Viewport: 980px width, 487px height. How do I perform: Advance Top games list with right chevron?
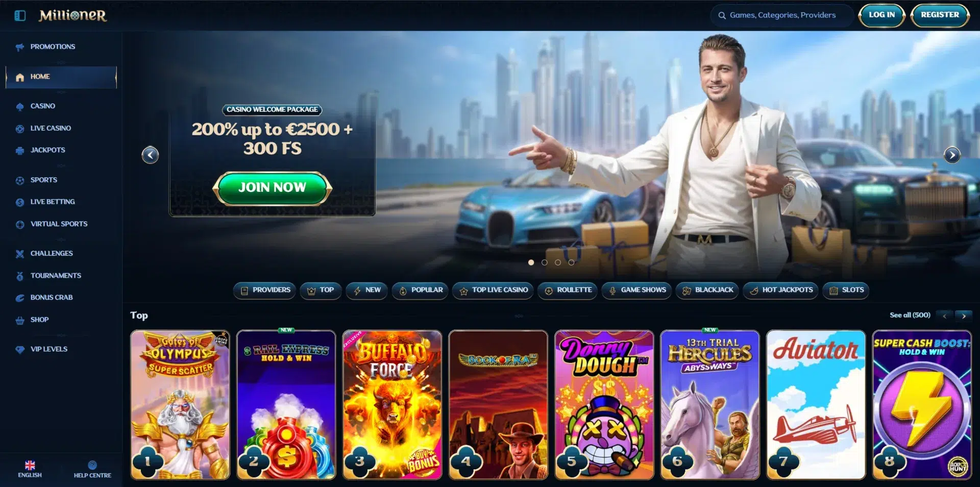coord(964,316)
